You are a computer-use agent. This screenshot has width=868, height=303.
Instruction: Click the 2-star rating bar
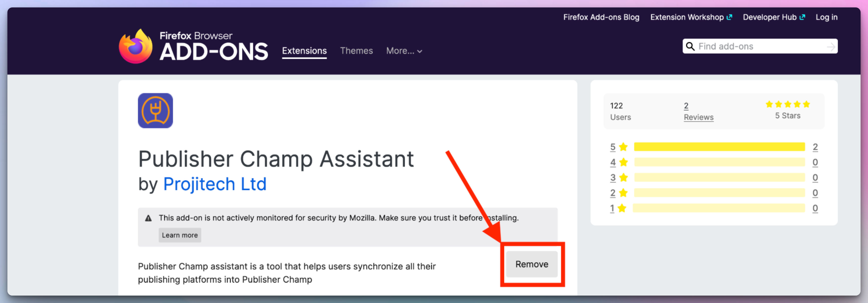point(719,193)
